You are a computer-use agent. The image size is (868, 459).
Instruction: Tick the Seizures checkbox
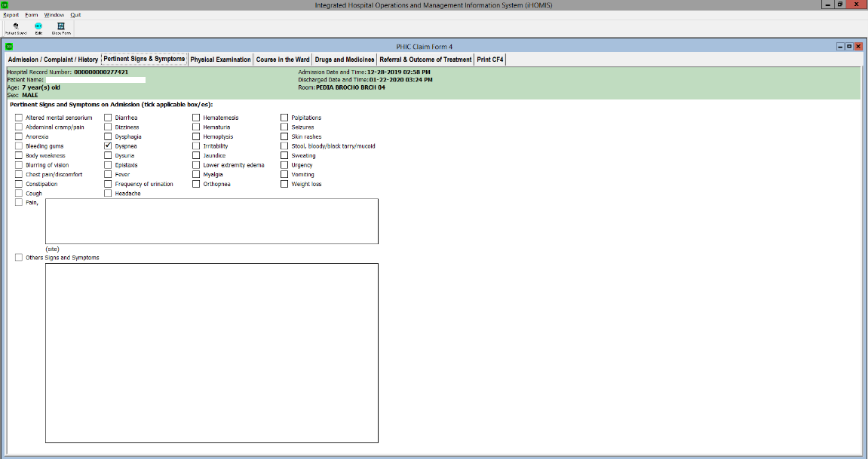(x=284, y=127)
